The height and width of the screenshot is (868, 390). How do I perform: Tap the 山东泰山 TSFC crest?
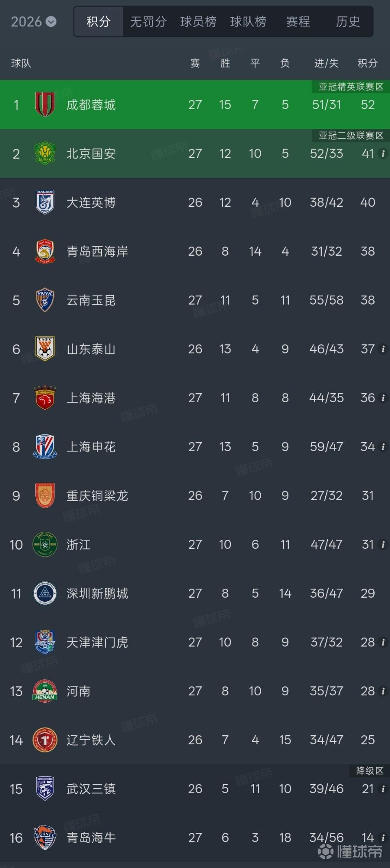point(45,349)
